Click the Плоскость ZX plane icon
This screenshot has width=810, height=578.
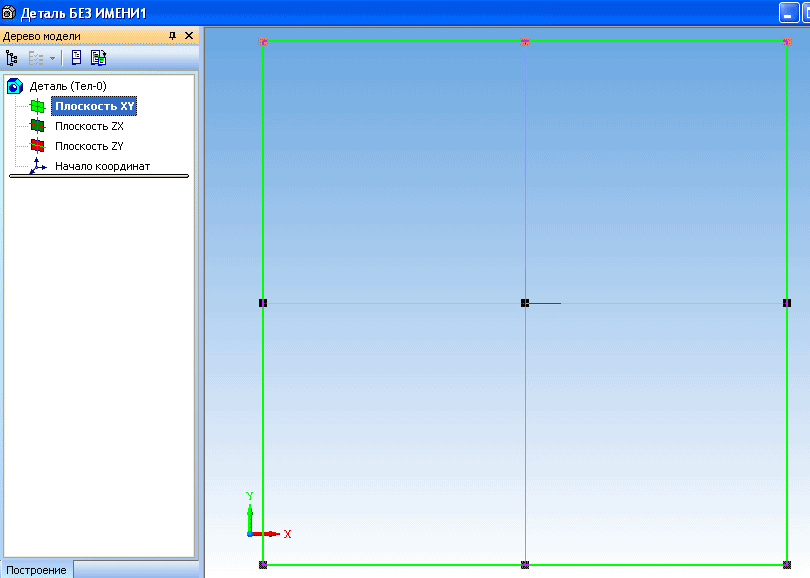pos(37,126)
